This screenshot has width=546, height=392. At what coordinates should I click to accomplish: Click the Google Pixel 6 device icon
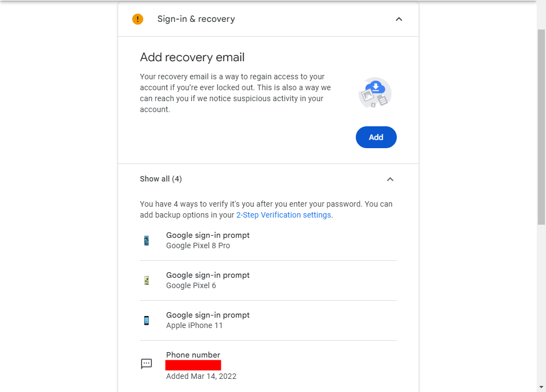pos(146,280)
